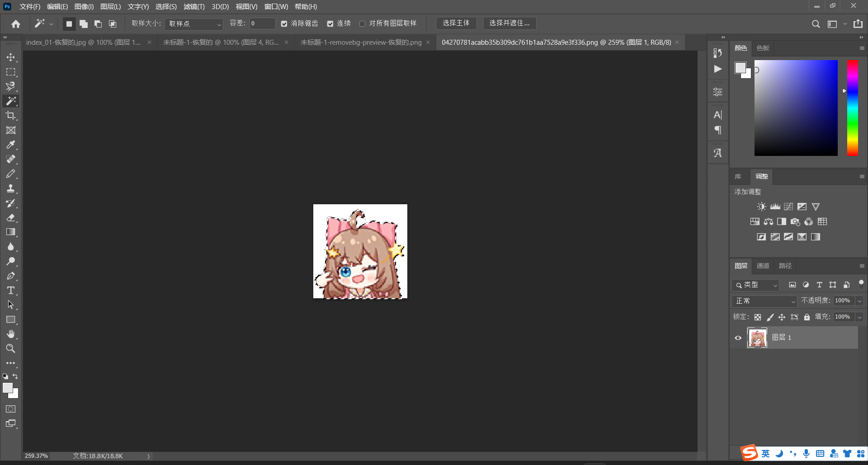Open the 不透明度 opacity dropdown arrow
The height and width of the screenshot is (465, 868).
click(860, 301)
